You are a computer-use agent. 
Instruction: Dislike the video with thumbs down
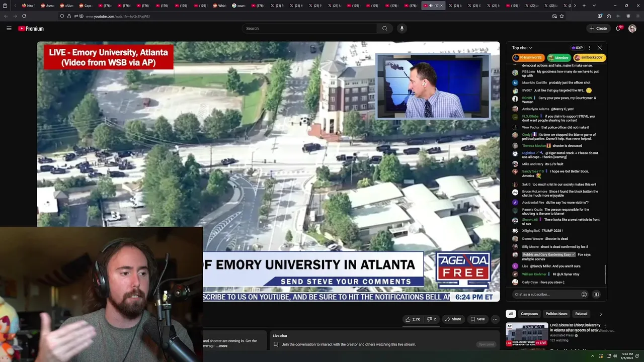point(431,319)
